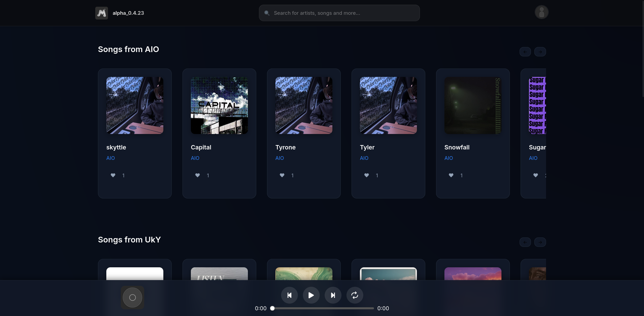
Task: Like the Tyler song heart
Action: tap(367, 175)
